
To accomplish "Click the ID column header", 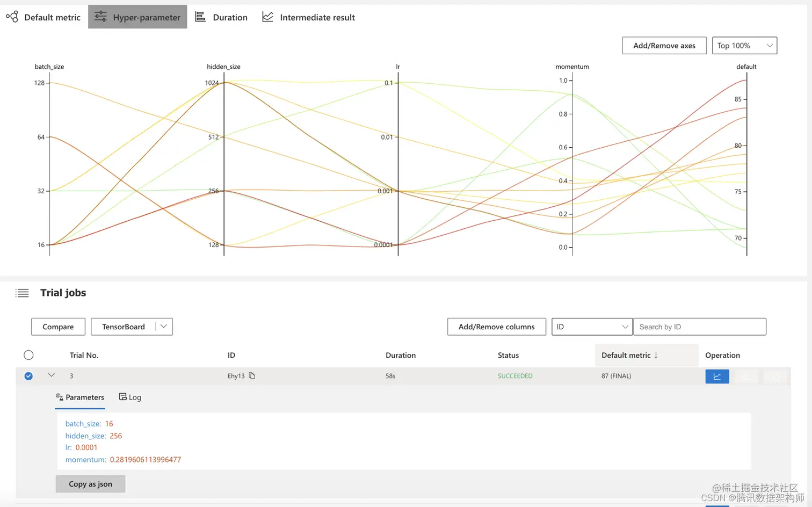I will click(x=231, y=355).
